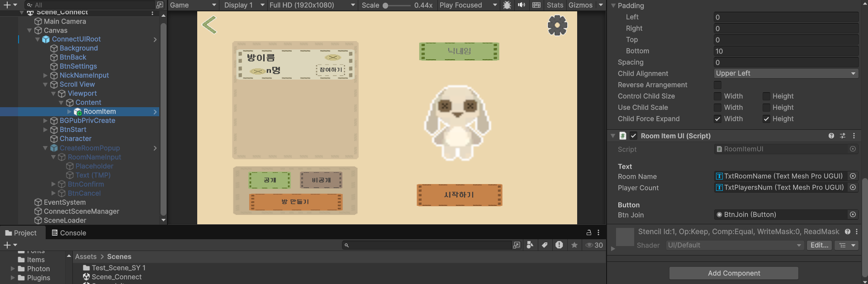This screenshot has width=868, height=284.
Task: Pick object for Btn Join field
Action: pos(853,214)
